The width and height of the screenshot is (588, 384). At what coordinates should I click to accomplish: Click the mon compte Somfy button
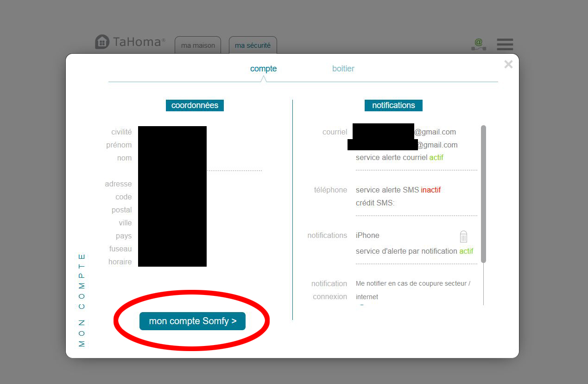[192, 321]
